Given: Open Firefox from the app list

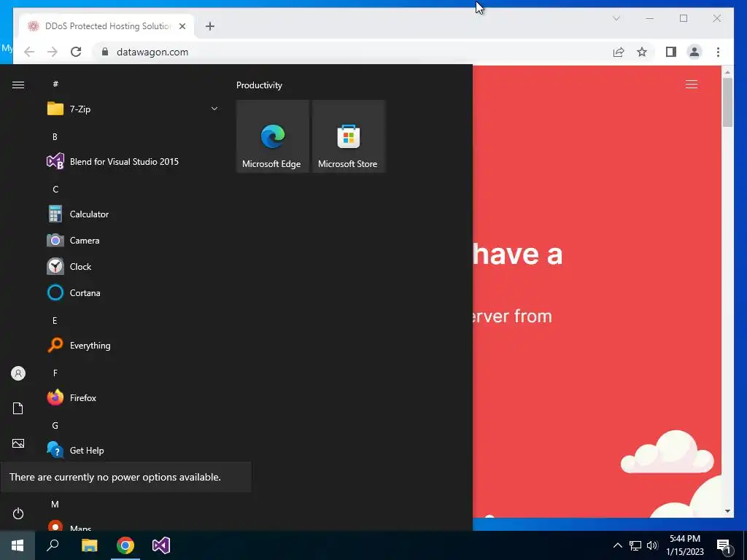Looking at the screenshot, I should click(x=133, y=397).
